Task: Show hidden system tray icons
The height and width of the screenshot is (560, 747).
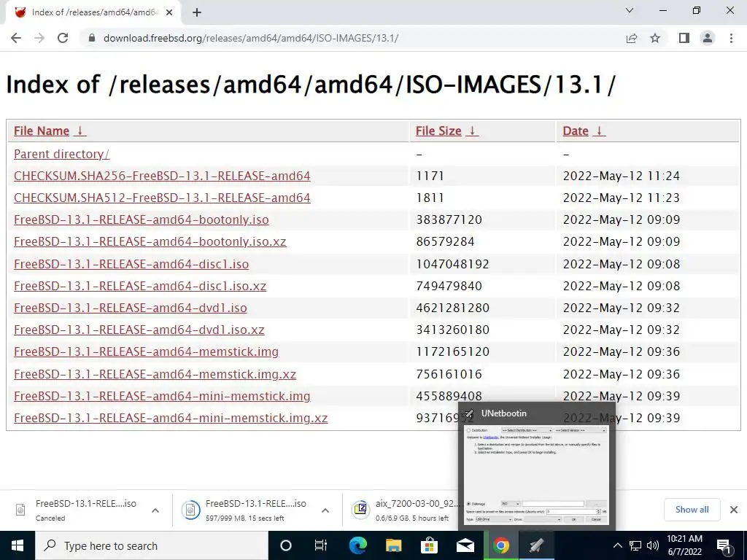Action: pyautogui.click(x=617, y=545)
